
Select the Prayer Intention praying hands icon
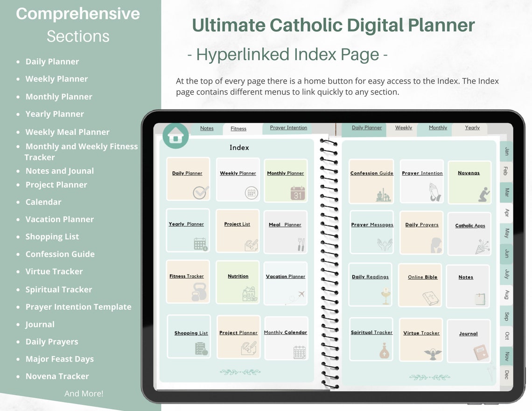pos(421,182)
